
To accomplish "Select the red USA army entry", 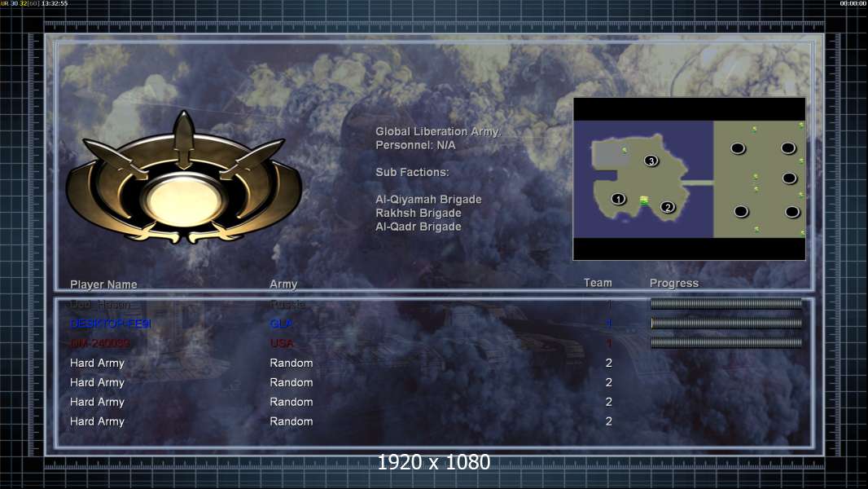I will (x=282, y=343).
